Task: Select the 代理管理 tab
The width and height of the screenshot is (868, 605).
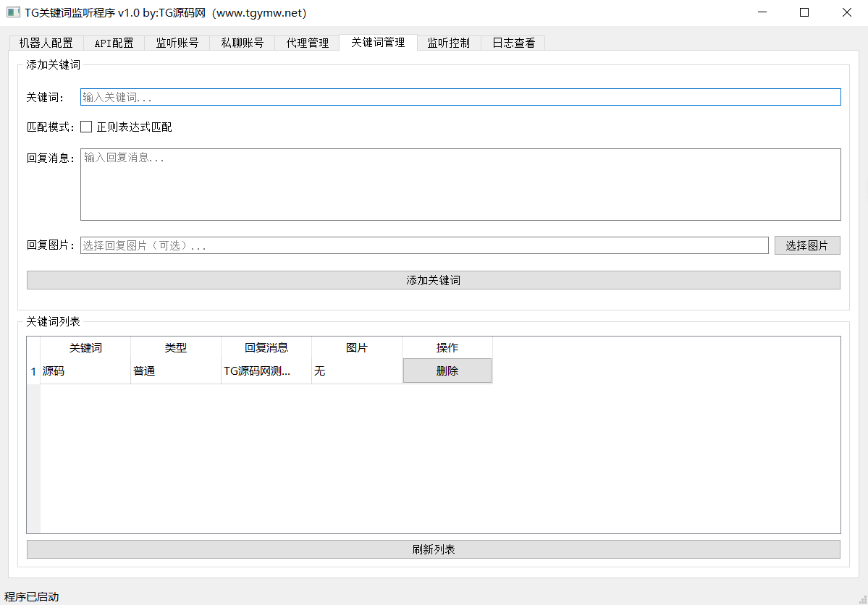Action: tap(307, 43)
